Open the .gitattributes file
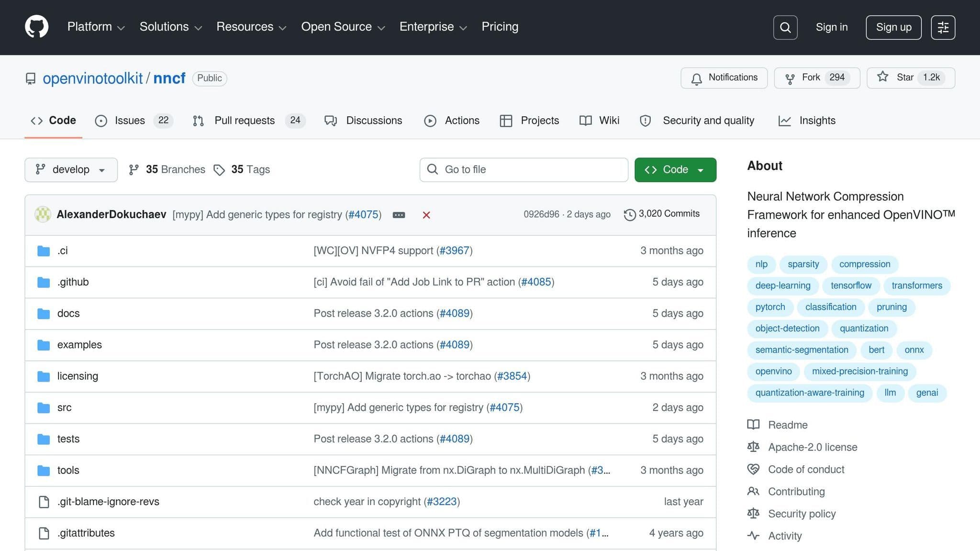The height and width of the screenshot is (551, 980). (86, 533)
